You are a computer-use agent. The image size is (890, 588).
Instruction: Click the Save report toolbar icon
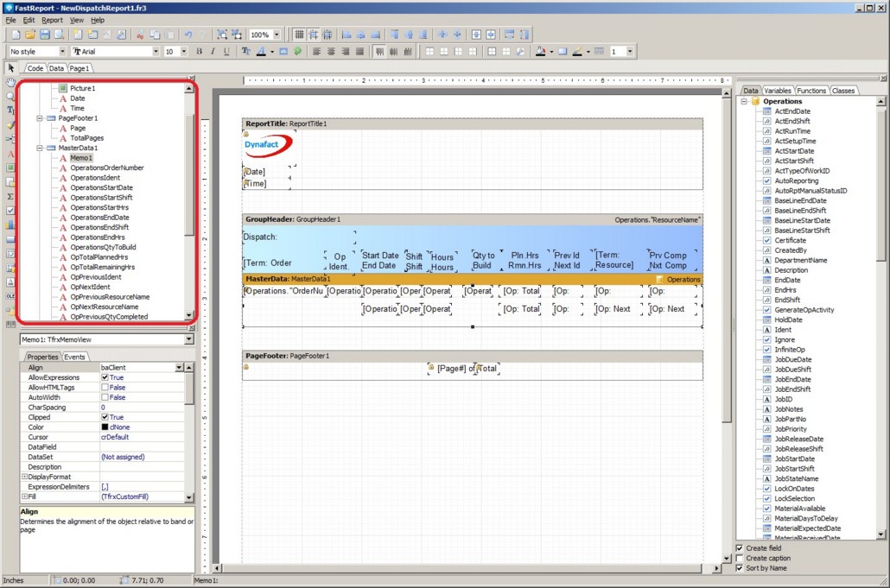44,35
